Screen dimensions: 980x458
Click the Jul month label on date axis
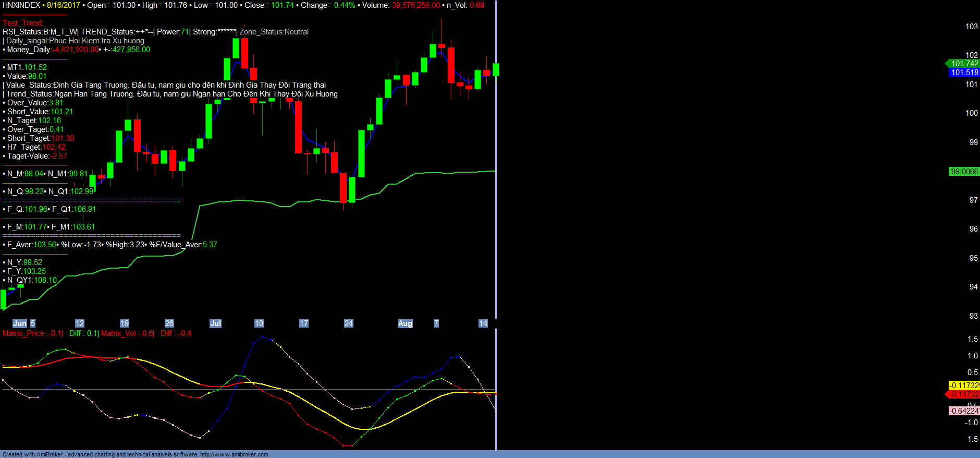215,323
